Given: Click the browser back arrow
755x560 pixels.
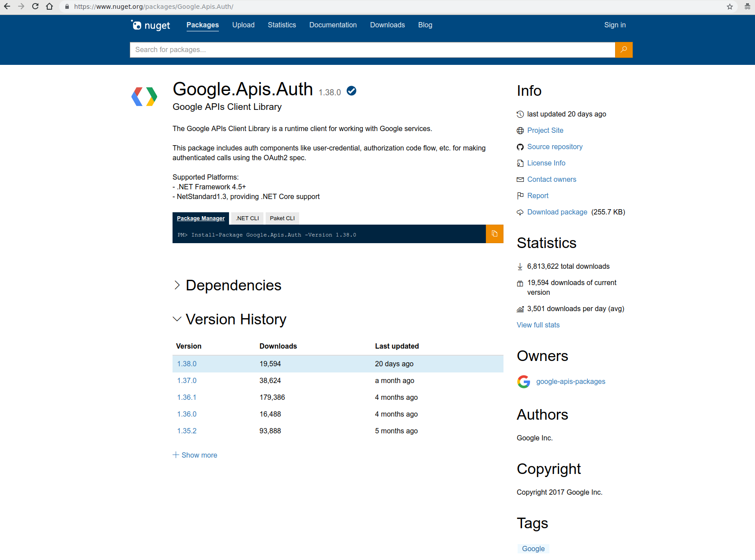Looking at the screenshot, I should [7, 7].
